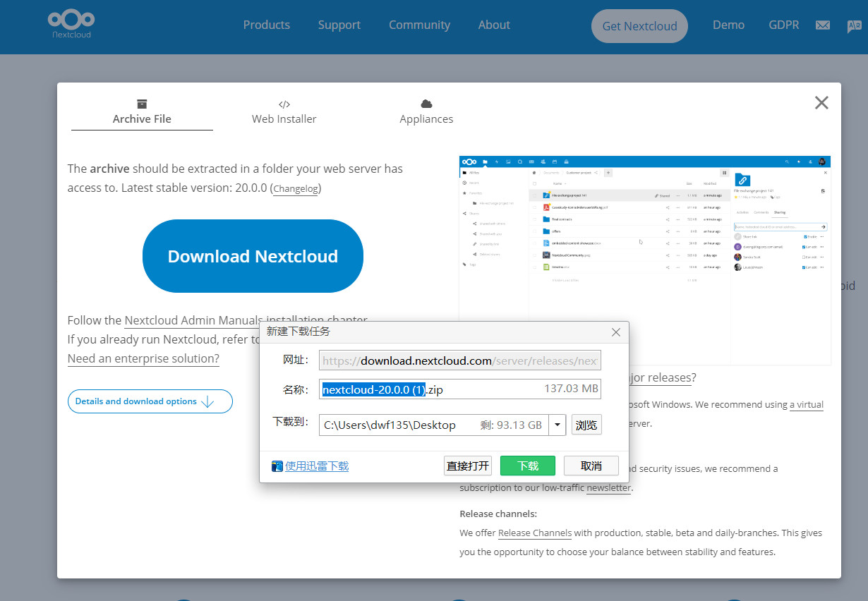Click the green 下载 button

click(x=528, y=466)
